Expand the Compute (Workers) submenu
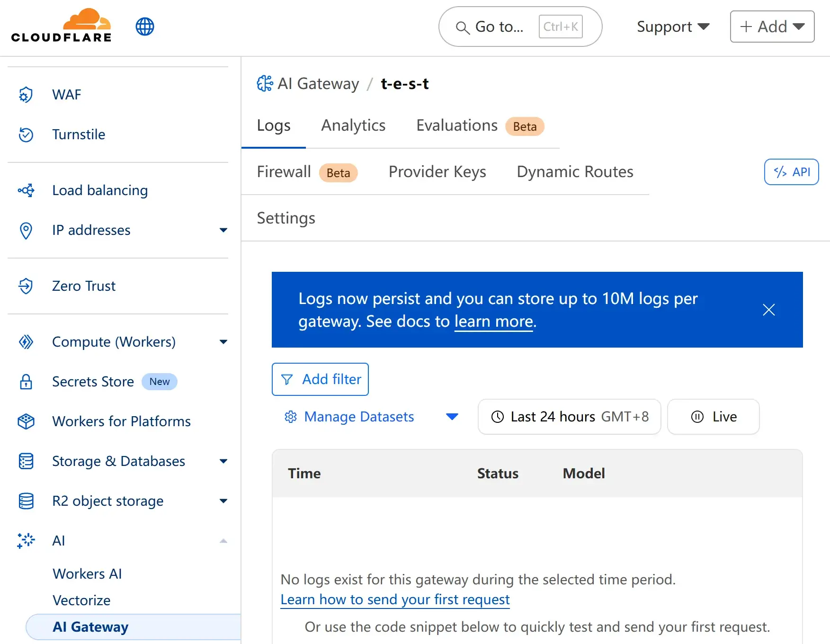The height and width of the screenshot is (644, 830). tap(223, 342)
